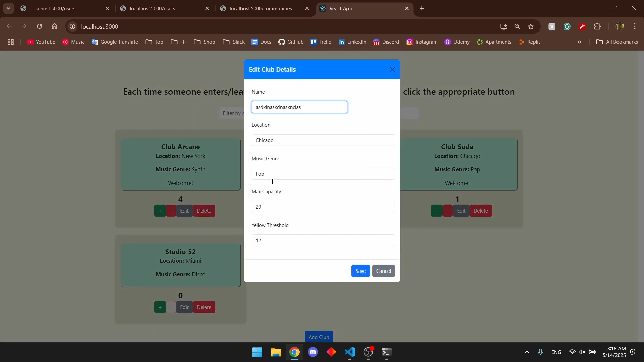Open the Job bookmarks folder

pos(154,42)
